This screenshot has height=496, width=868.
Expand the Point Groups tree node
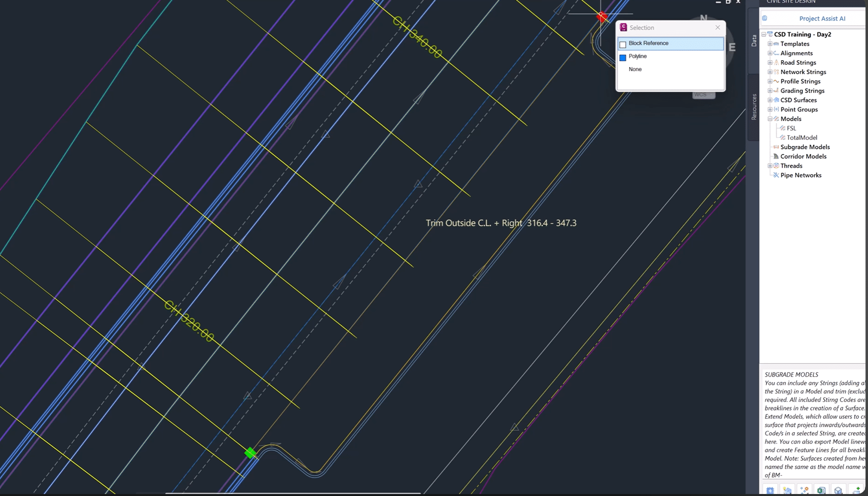[770, 109]
